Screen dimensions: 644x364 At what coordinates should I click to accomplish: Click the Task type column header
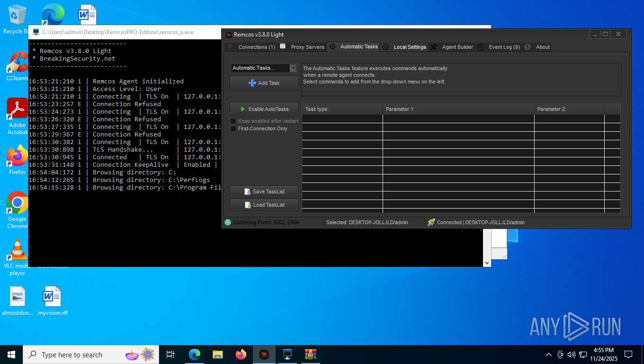[x=342, y=109]
